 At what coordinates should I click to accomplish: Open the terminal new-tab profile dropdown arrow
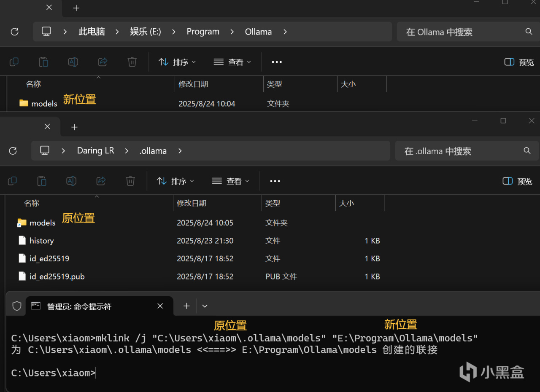[205, 306]
